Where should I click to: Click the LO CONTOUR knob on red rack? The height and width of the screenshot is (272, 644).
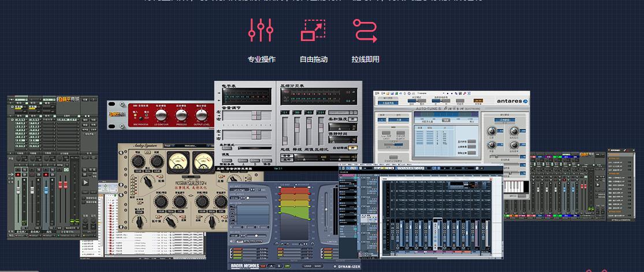(161, 115)
